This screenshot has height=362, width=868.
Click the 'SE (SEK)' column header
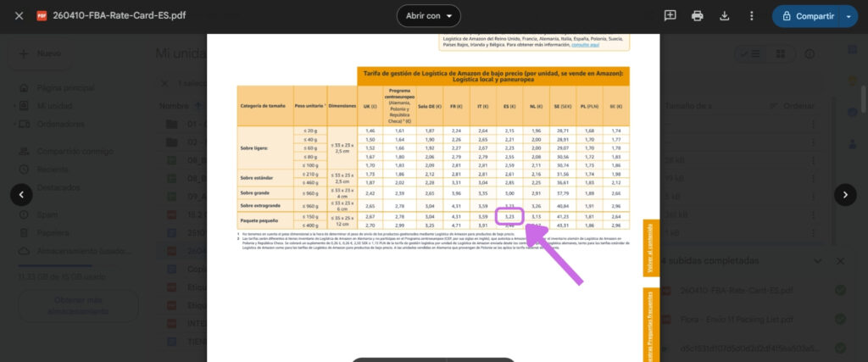[563, 106]
